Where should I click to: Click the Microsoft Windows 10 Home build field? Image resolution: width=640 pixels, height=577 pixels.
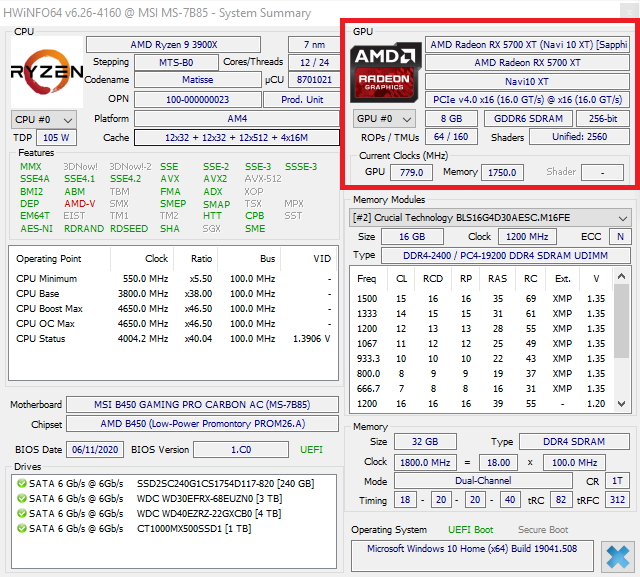[x=472, y=556]
